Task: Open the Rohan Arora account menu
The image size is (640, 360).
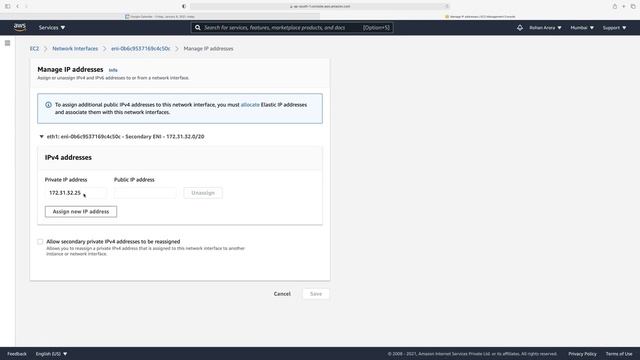Action: [x=545, y=28]
